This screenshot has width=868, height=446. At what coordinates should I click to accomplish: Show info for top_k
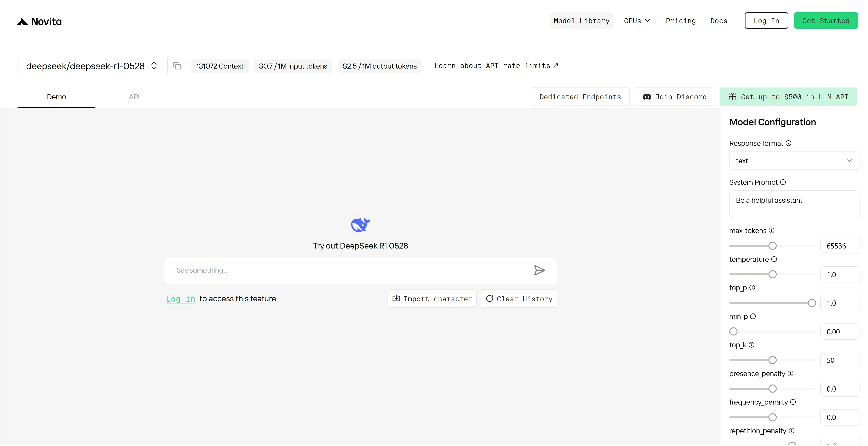(x=751, y=345)
